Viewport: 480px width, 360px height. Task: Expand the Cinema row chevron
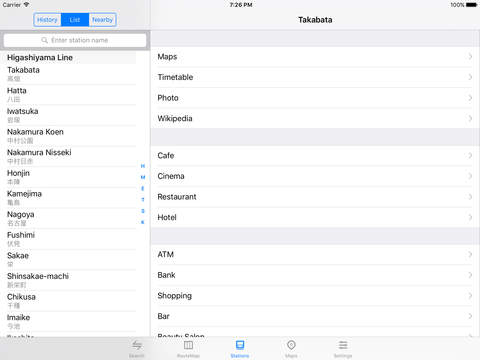[x=470, y=176]
